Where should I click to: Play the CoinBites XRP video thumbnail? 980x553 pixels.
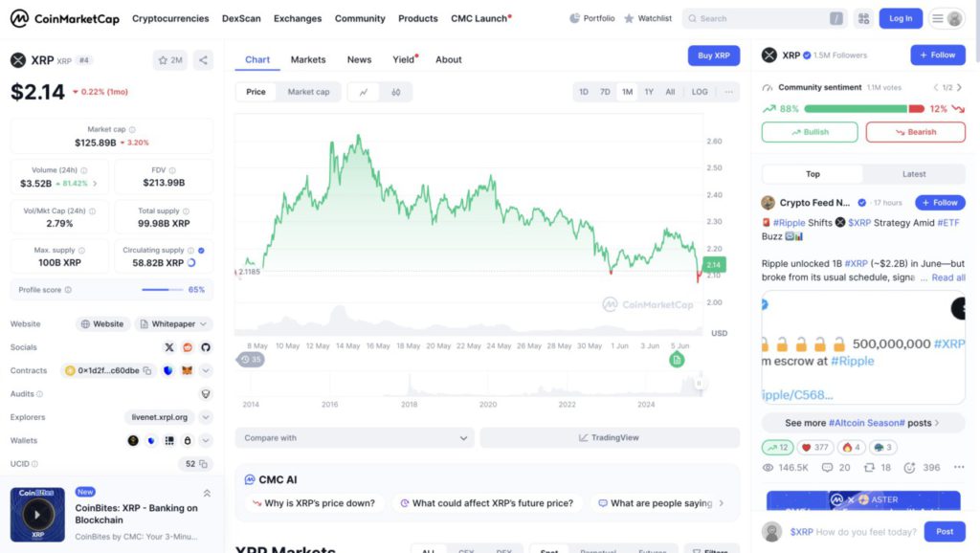37,515
